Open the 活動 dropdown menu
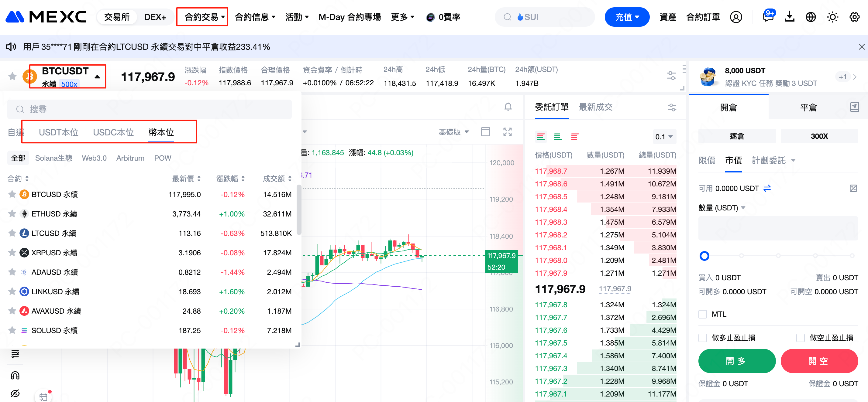Image resolution: width=868 pixels, height=402 pixels. (297, 17)
